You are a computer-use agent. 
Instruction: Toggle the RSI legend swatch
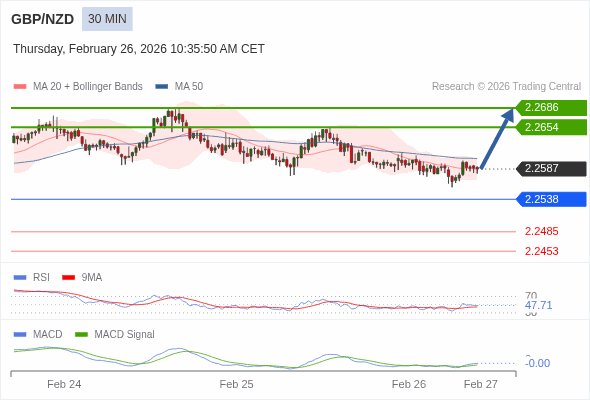[20, 278]
